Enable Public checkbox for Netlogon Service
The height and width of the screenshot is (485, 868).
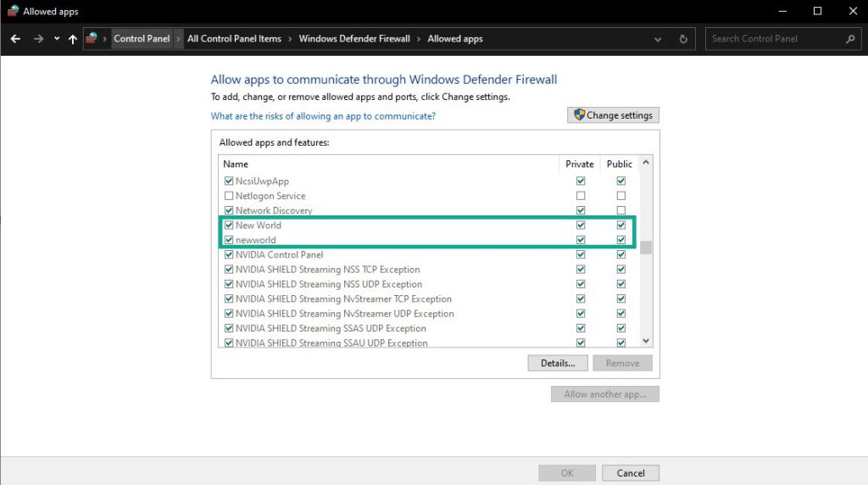point(621,196)
